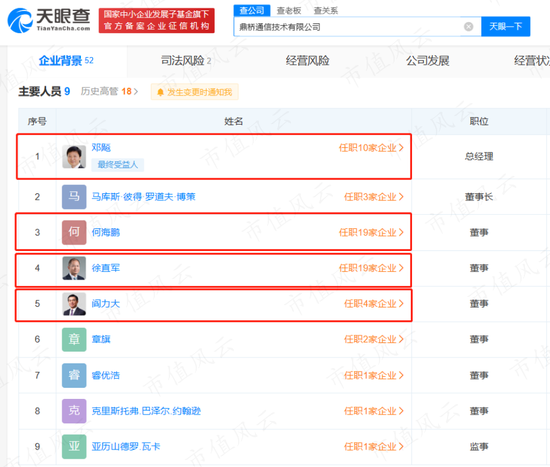Click 最终受益人 tag under 邓飚
This screenshot has height=467, width=550.
tap(118, 165)
